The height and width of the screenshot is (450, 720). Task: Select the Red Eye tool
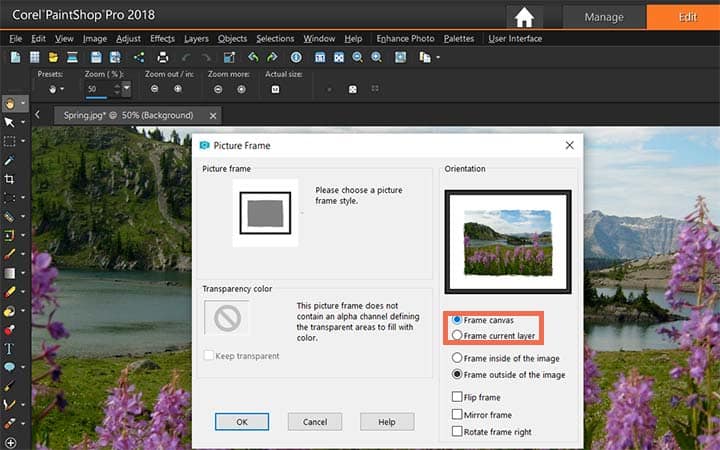(9, 330)
